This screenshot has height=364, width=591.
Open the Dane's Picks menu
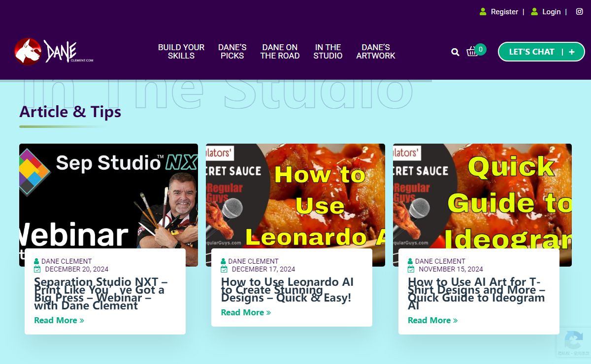(232, 52)
